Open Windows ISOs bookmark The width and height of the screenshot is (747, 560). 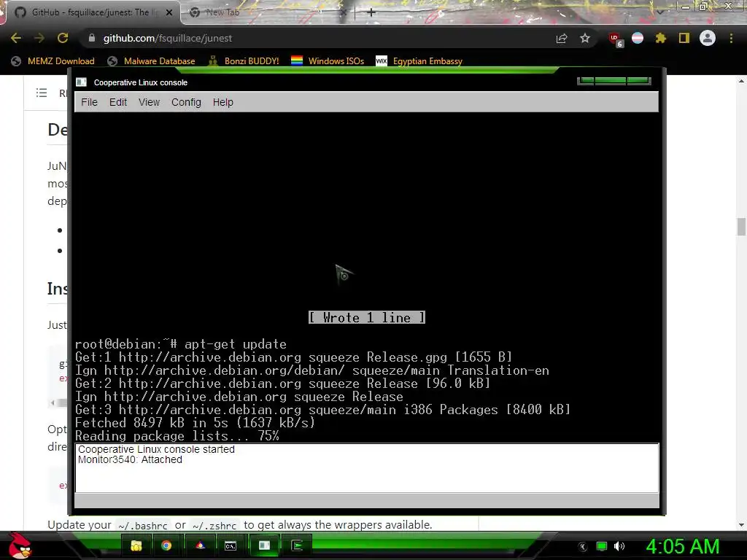click(x=328, y=61)
